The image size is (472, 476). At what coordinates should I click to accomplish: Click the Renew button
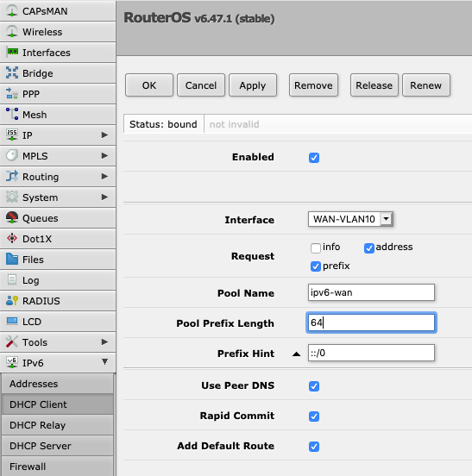pyautogui.click(x=425, y=85)
